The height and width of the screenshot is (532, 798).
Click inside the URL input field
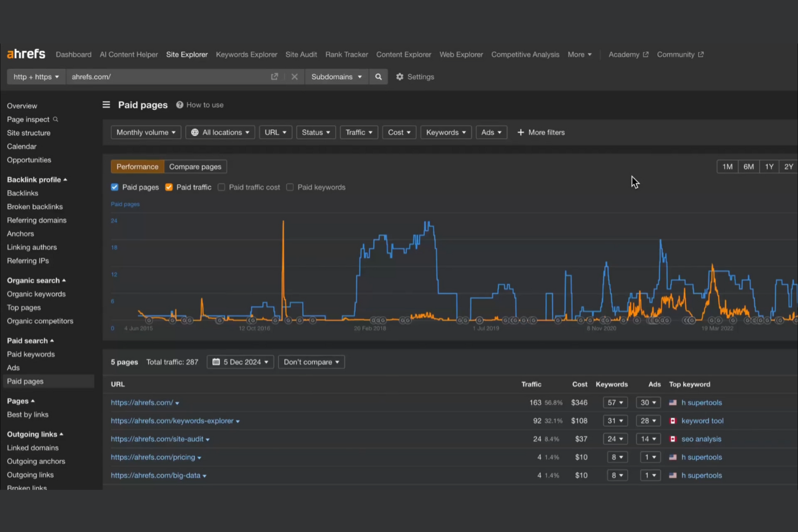point(162,77)
